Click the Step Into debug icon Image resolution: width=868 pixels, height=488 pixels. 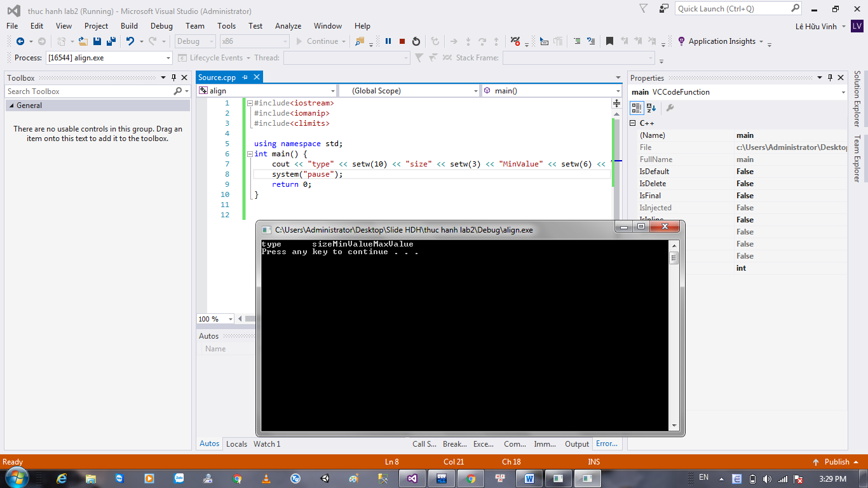(x=468, y=41)
